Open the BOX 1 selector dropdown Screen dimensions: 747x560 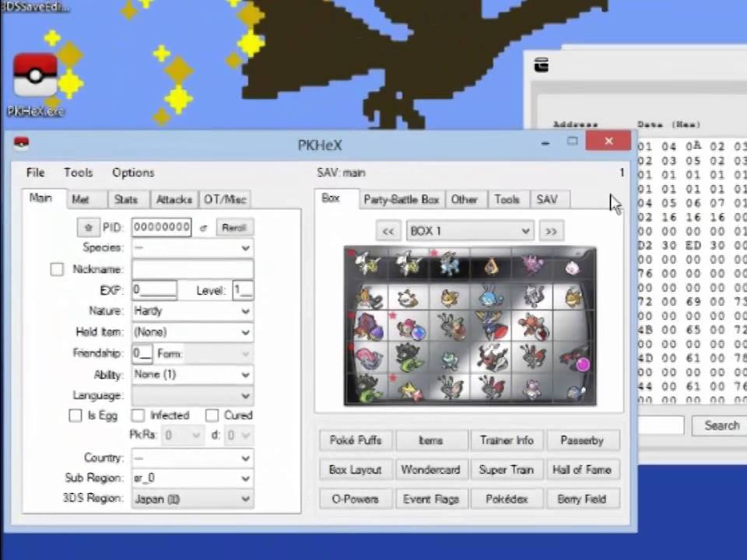click(x=470, y=231)
